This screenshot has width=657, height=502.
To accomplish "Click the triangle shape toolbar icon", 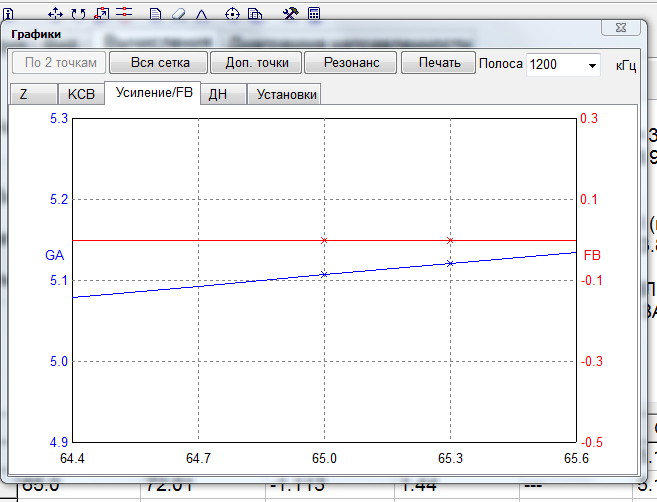I will [202, 15].
